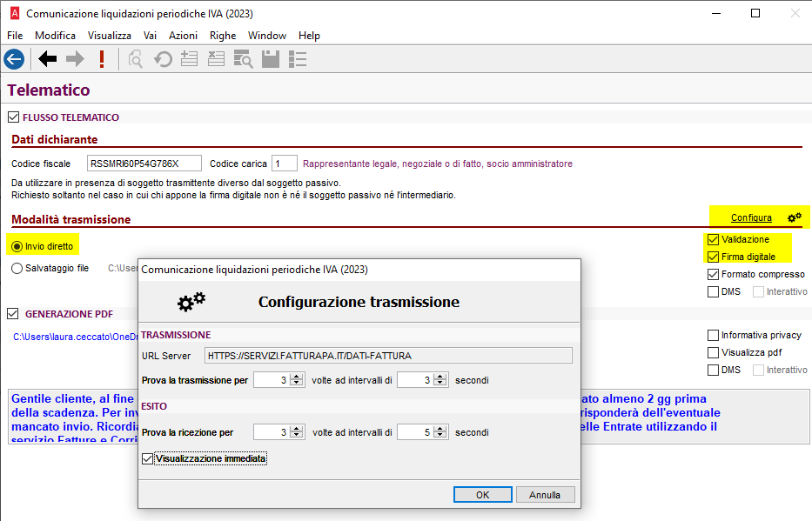Uncheck the Firma digitale checkbox

tap(713, 257)
